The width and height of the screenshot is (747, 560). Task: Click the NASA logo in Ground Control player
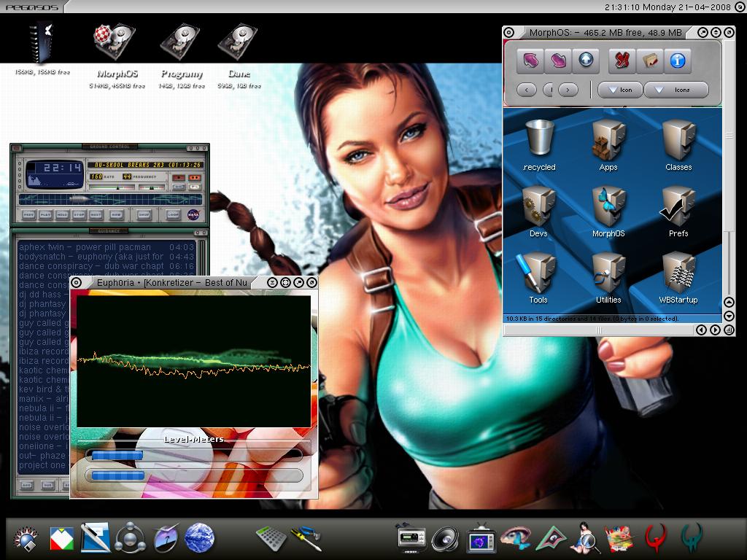[193, 215]
